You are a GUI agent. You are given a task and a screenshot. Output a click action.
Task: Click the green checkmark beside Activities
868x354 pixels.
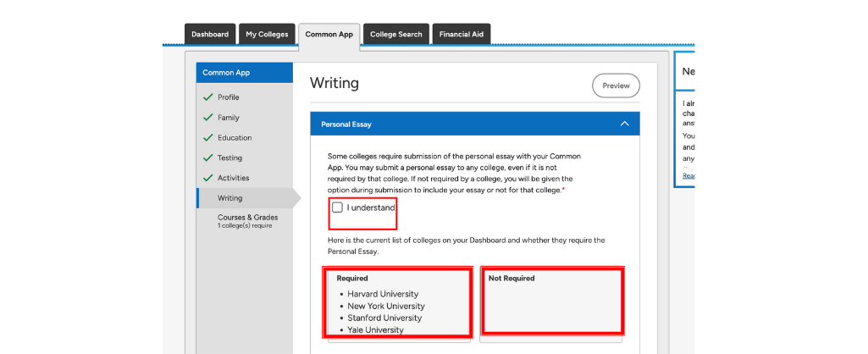(x=207, y=178)
